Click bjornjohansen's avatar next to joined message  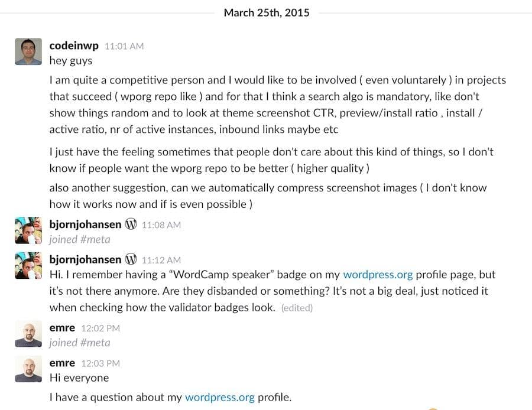pyautogui.click(x=28, y=230)
